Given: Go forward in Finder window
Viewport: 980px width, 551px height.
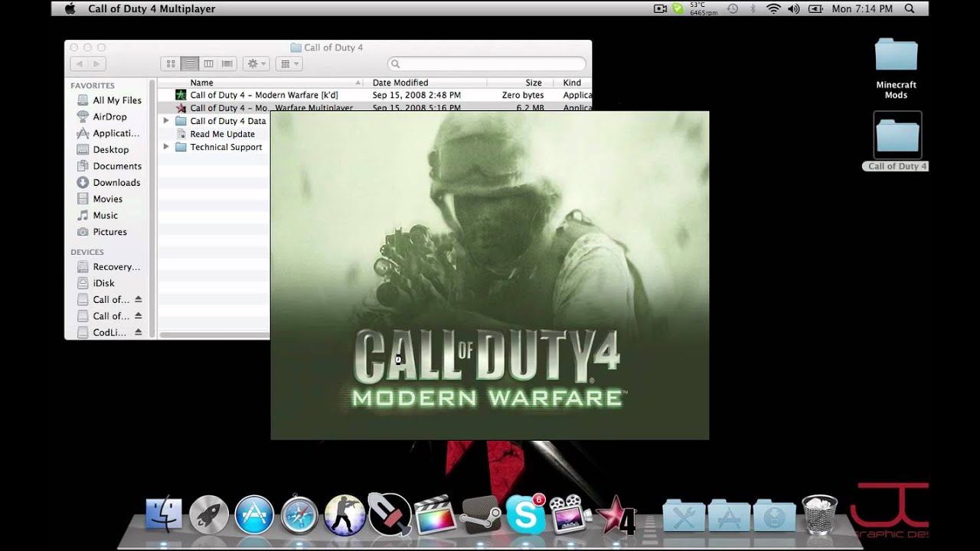Looking at the screenshot, I should point(96,64).
